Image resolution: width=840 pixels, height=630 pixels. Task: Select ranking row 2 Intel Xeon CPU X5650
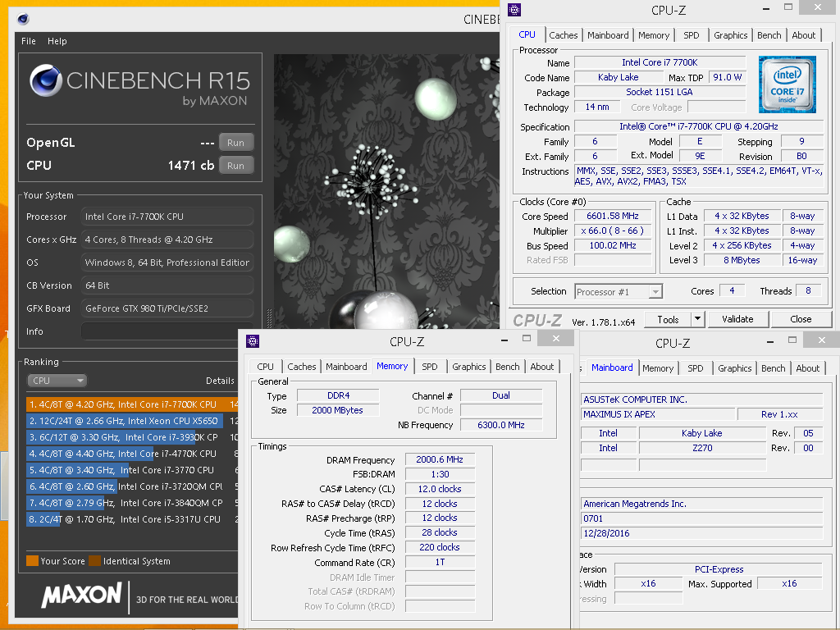(x=132, y=421)
